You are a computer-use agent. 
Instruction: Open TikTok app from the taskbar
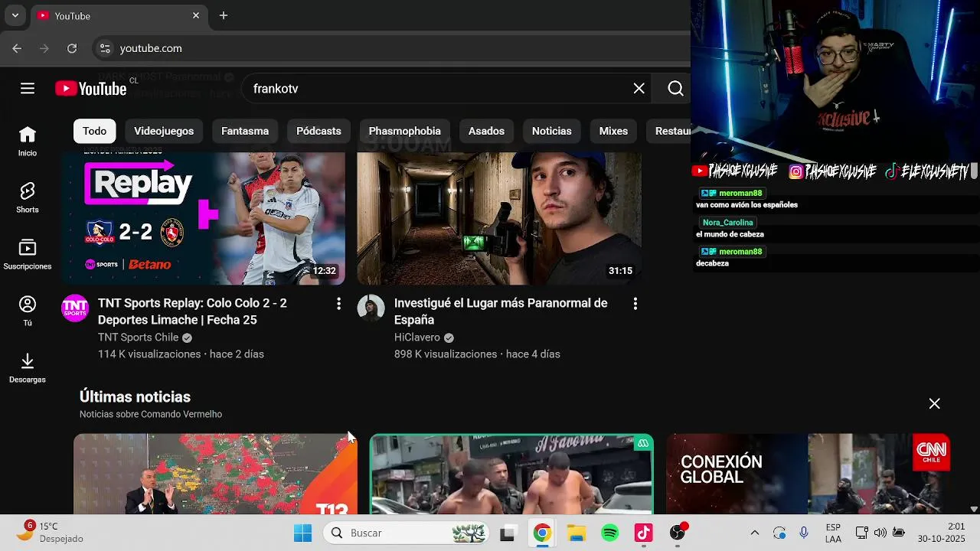pyautogui.click(x=643, y=533)
